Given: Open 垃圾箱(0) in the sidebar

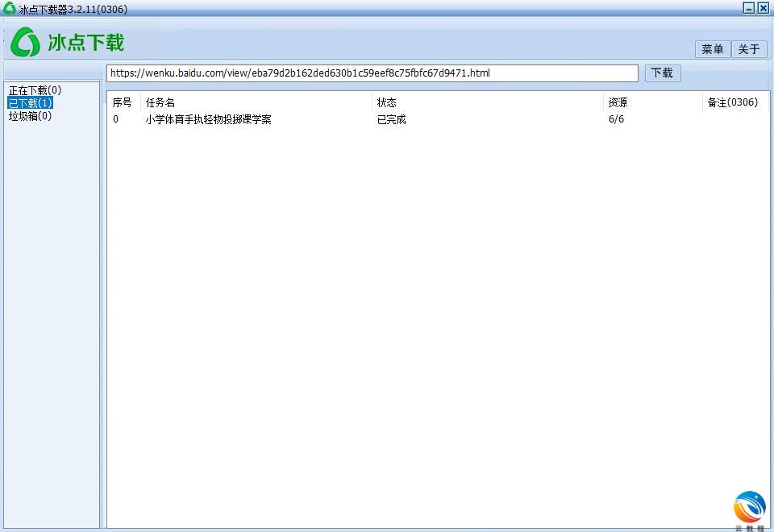Looking at the screenshot, I should click(x=31, y=116).
